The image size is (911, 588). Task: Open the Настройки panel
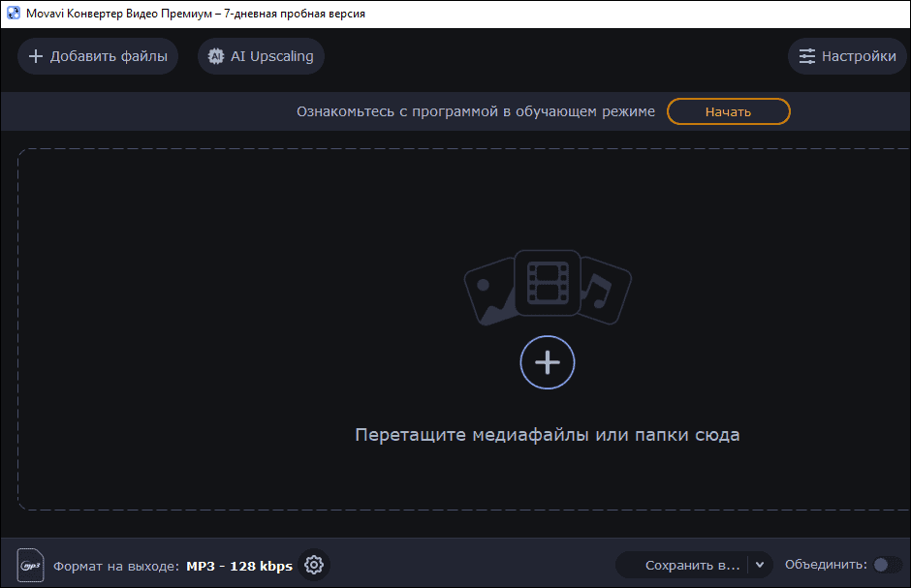tap(847, 56)
